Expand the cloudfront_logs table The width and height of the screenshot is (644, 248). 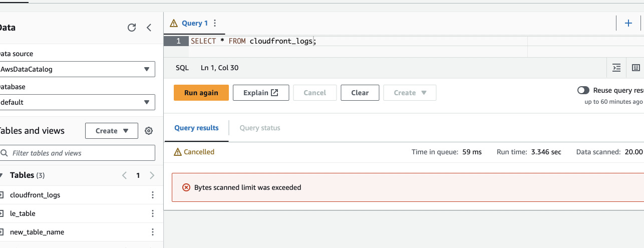coord(2,195)
